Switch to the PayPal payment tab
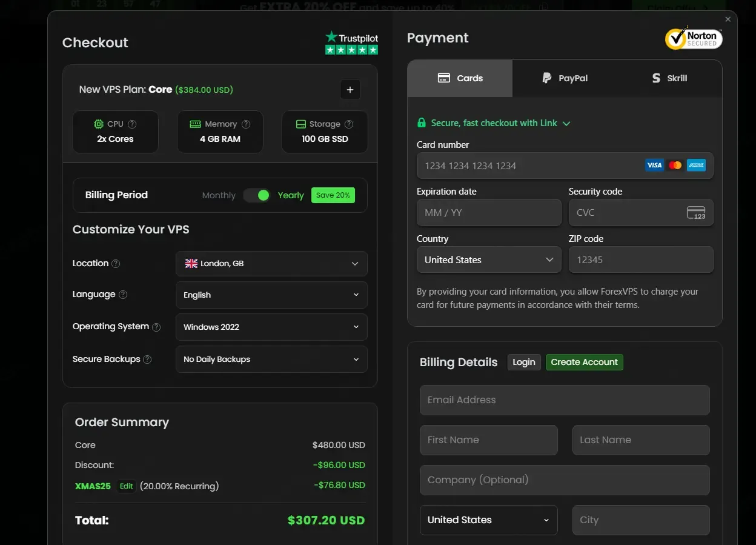The image size is (756, 545). [565, 78]
